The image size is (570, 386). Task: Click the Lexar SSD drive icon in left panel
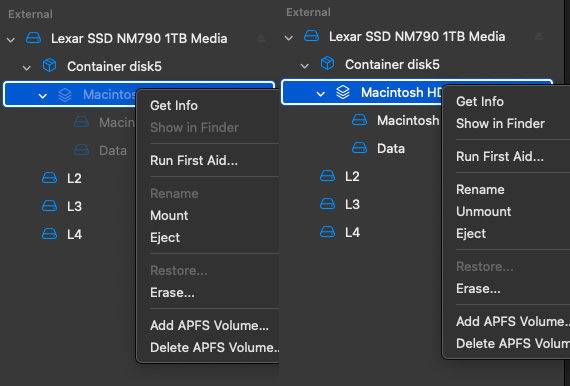(33, 38)
